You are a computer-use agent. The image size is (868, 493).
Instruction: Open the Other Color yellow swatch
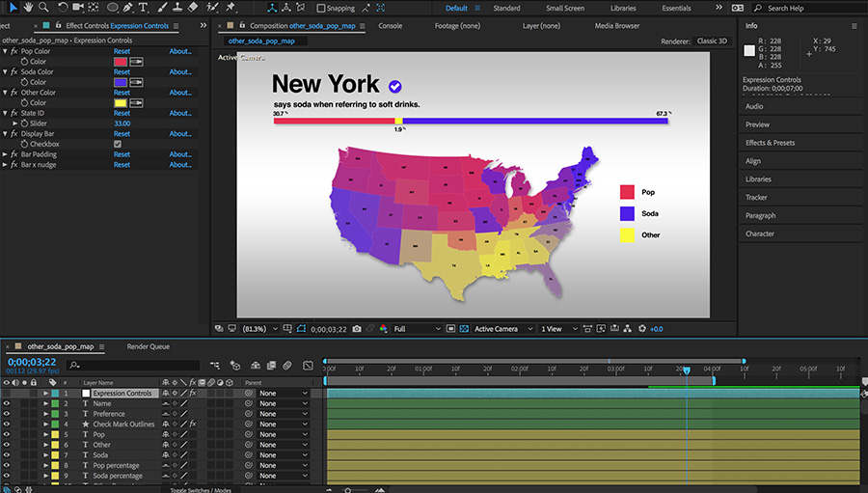click(x=121, y=103)
